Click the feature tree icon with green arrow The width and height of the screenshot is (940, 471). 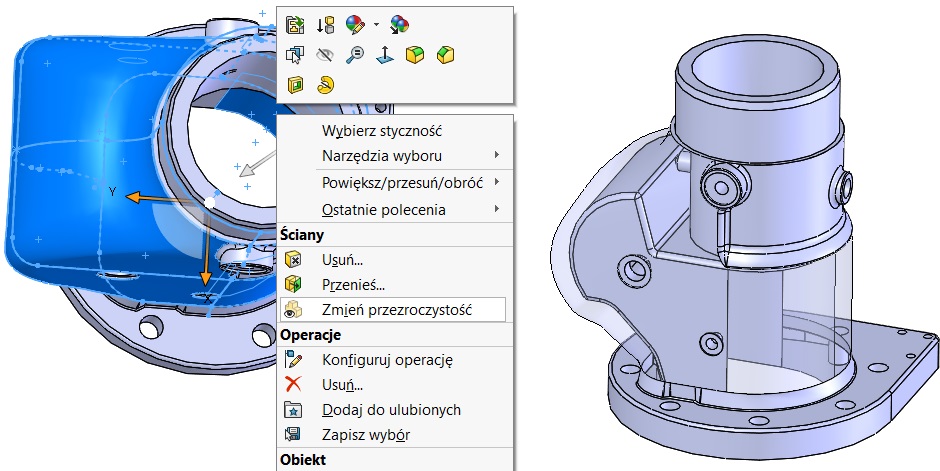coord(295,25)
